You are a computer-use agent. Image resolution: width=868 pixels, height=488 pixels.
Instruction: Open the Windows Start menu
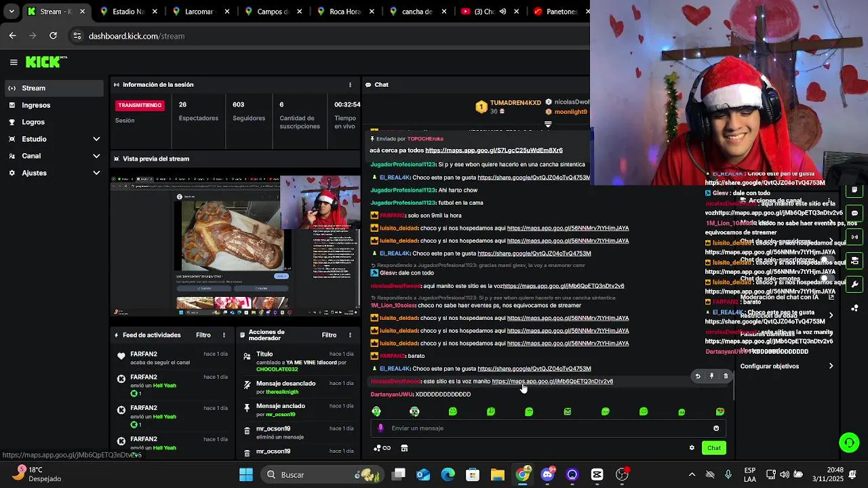246,474
